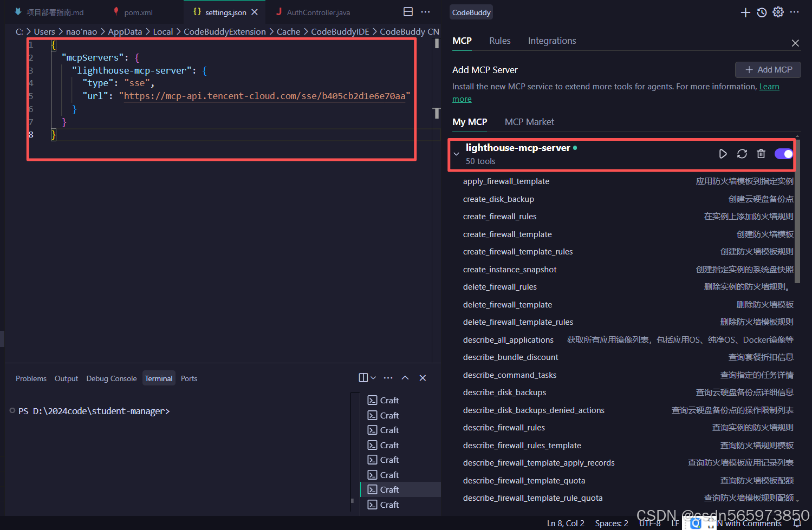Select the highlighted Craft terminal entry

point(401,489)
